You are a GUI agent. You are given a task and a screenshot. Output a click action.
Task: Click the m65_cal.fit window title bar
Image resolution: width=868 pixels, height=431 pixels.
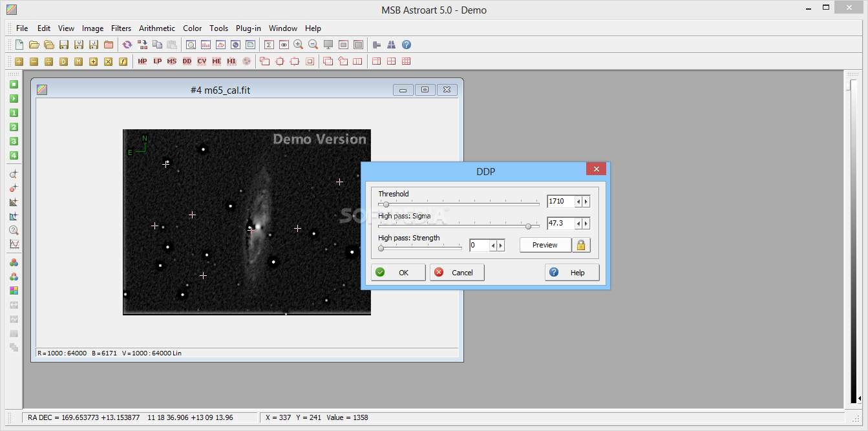[220, 90]
